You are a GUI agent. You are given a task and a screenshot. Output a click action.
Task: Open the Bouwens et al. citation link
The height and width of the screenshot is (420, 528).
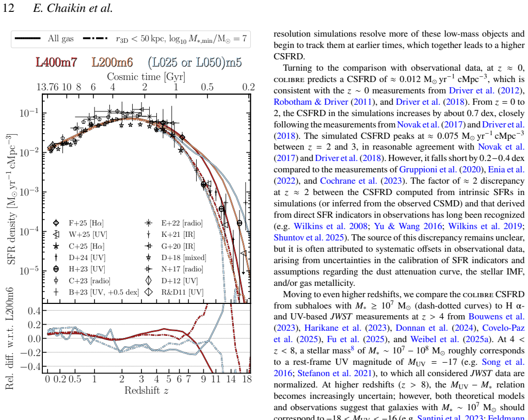click(x=497, y=317)
